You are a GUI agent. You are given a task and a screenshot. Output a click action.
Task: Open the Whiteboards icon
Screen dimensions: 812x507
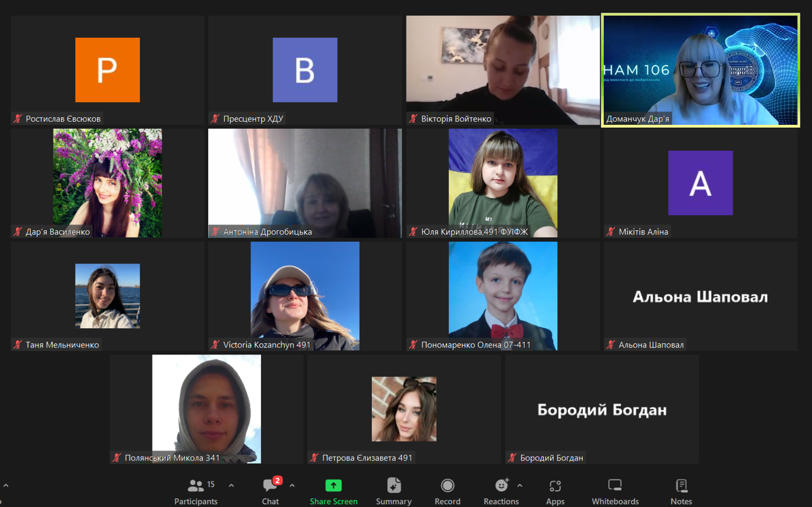click(615, 485)
